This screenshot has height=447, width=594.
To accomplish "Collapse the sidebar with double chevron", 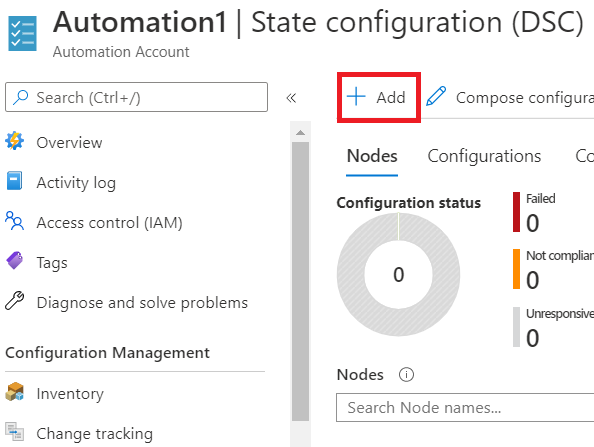I will [x=291, y=98].
